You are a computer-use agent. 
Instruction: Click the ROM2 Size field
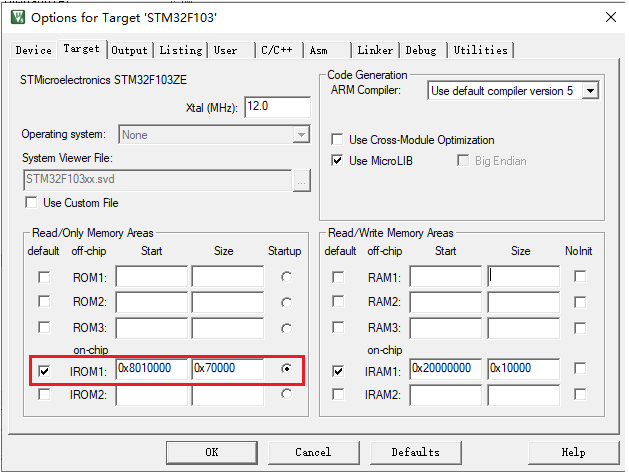tap(228, 302)
